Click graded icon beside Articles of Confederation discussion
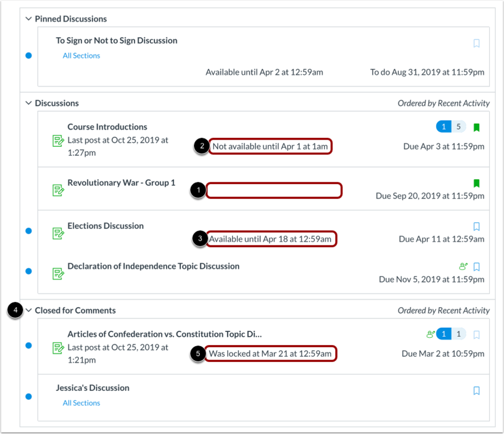Viewport: 504px width, 434px height. [x=58, y=348]
